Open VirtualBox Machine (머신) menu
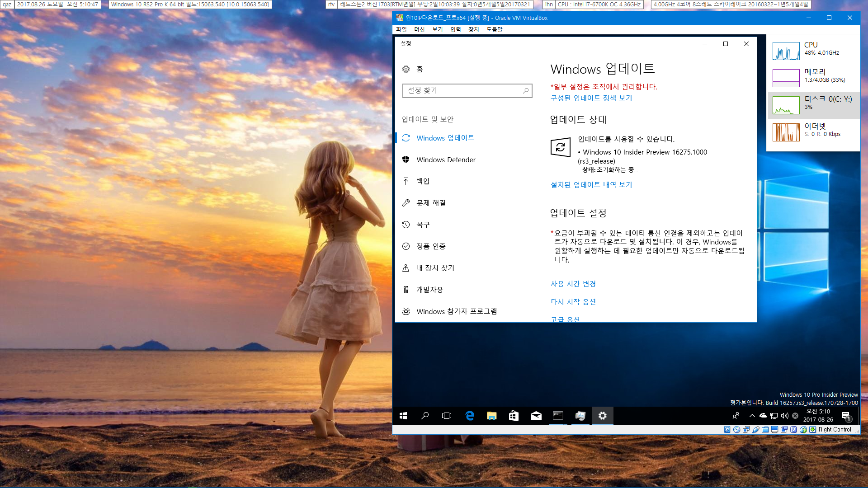 pos(420,29)
